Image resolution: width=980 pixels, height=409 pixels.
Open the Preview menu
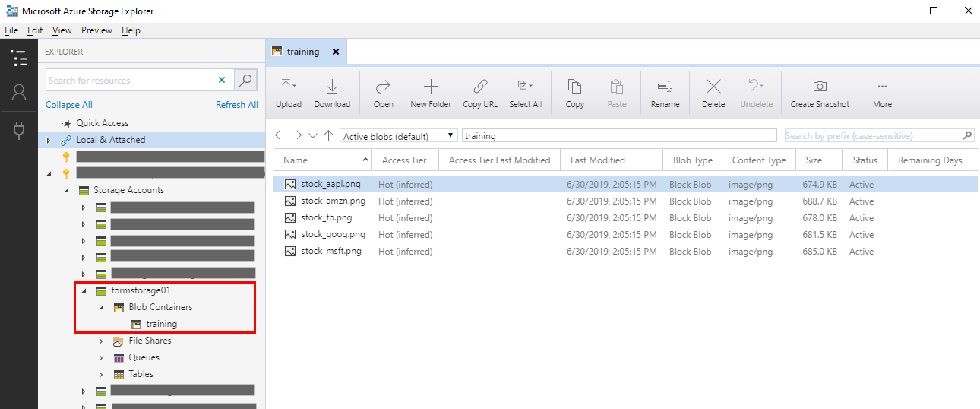pyautogui.click(x=96, y=30)
